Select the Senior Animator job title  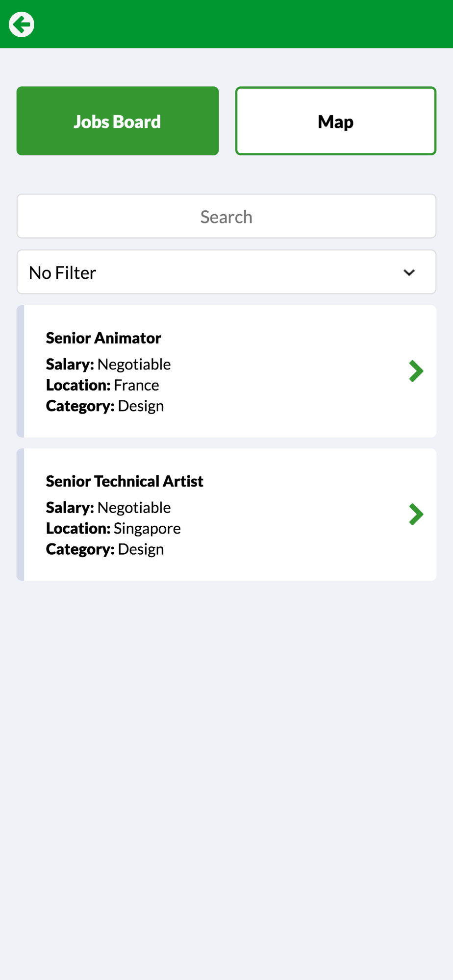pos(103,338)
